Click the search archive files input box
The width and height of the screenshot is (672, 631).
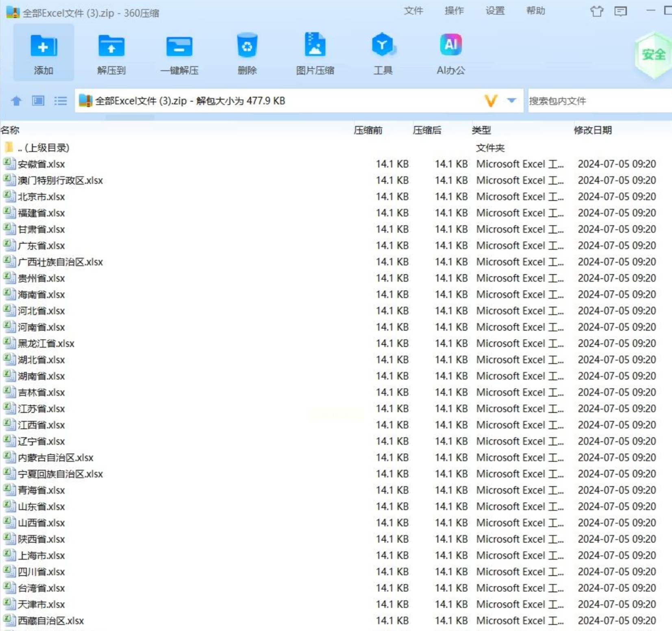tap(598, 101)
